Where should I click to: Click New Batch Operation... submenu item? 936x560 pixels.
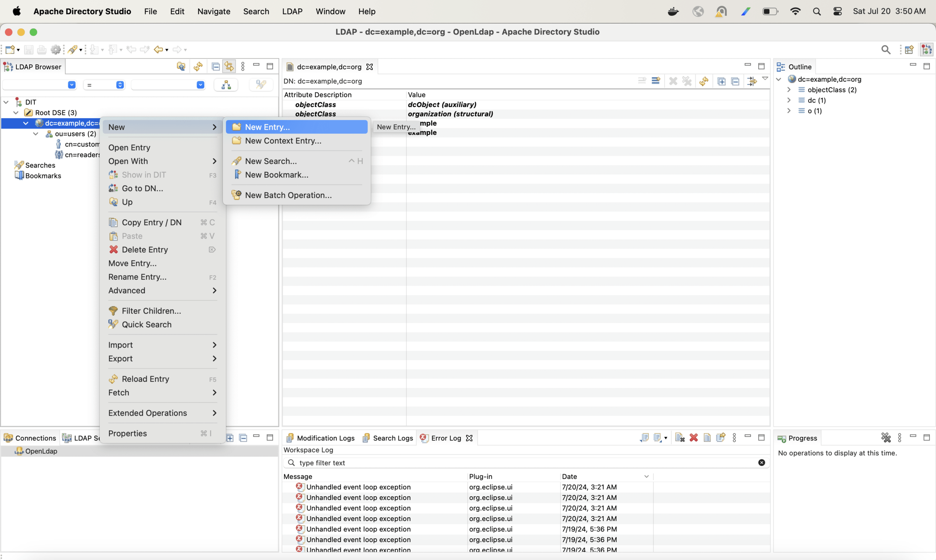click(x=288, y=195)
